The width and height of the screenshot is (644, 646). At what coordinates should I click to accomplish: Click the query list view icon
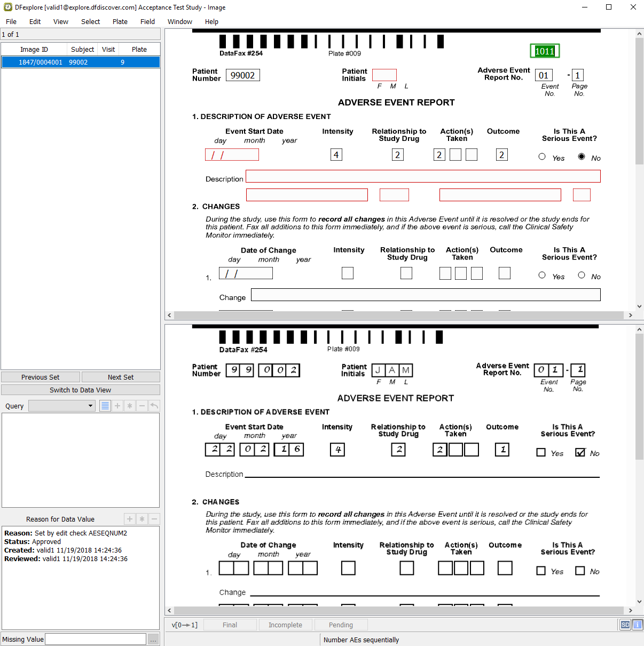click(105, 406)
